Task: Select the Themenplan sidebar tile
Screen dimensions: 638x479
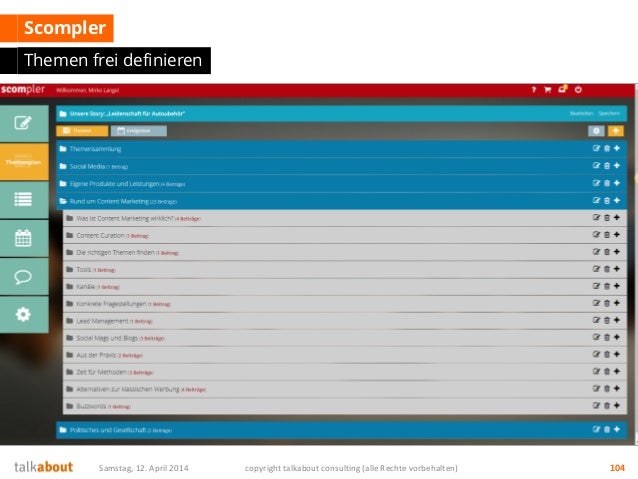Action: click(x=24, y=162)
